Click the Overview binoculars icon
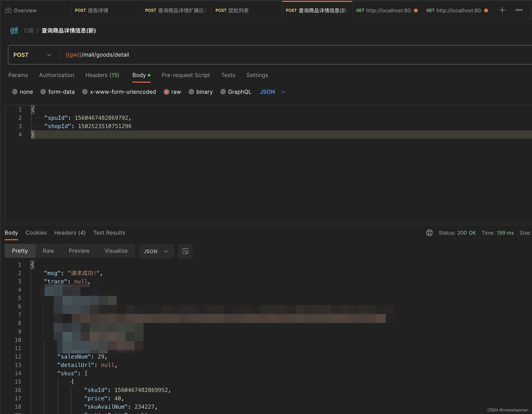The height and width of the screenshot is (414, 532). 8,10
